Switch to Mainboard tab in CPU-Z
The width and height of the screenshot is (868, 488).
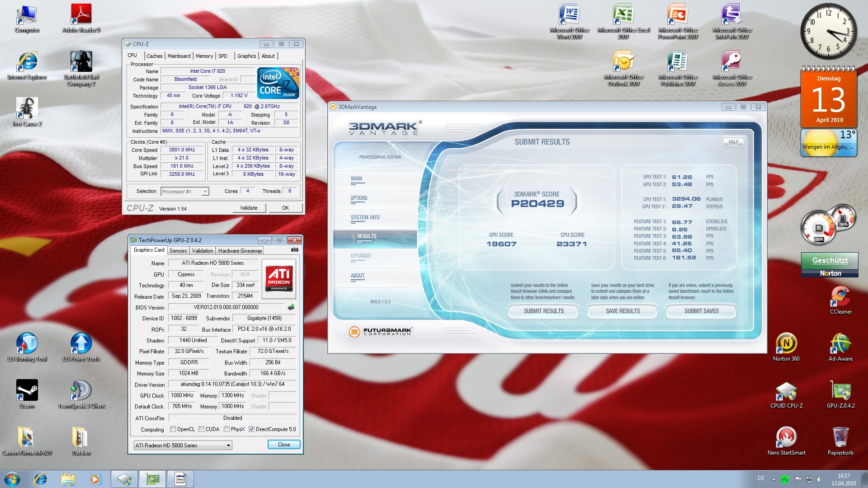[179, 56]
